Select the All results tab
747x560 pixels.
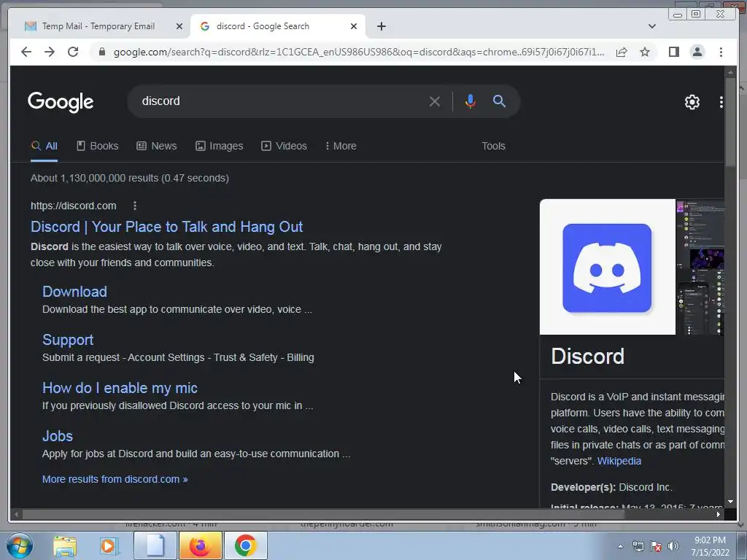[x=44, y=146]
